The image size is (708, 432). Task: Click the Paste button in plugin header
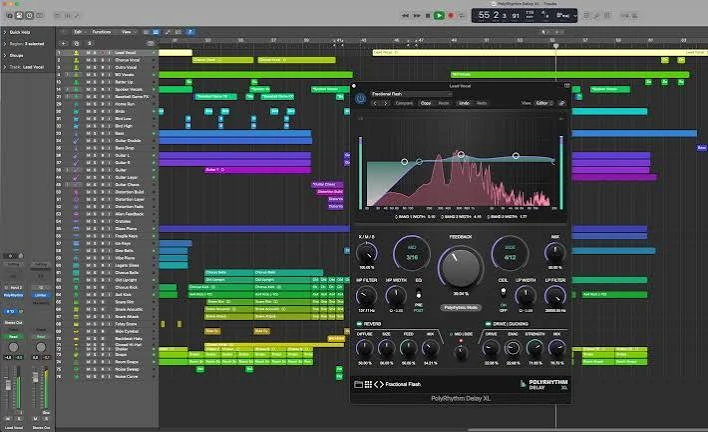point(444,103)
